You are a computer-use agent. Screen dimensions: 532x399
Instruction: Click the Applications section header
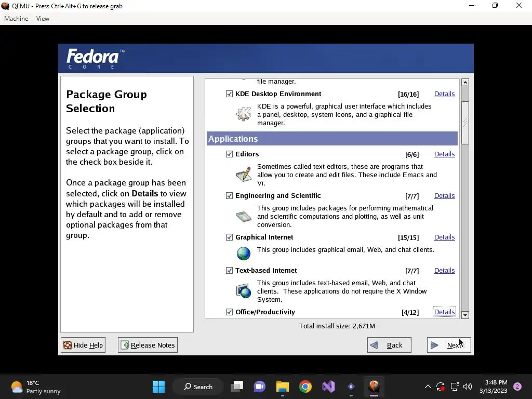coord(332,139)
